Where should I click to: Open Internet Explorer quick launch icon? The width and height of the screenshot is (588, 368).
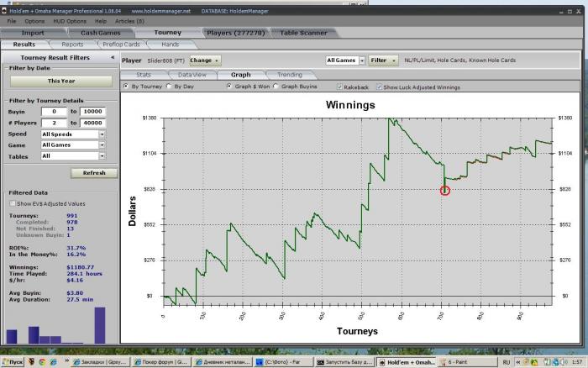coord(53,362)
